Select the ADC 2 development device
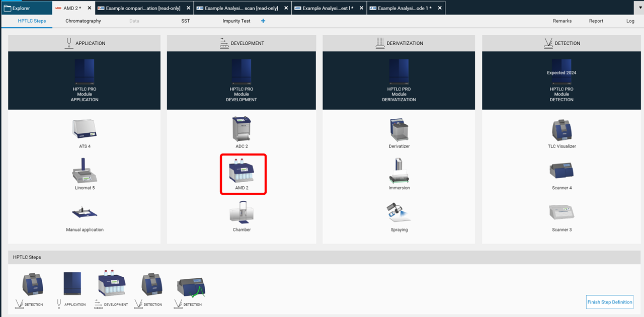The width and height of the screenshot is (644, 317). [x=242, y=131]
